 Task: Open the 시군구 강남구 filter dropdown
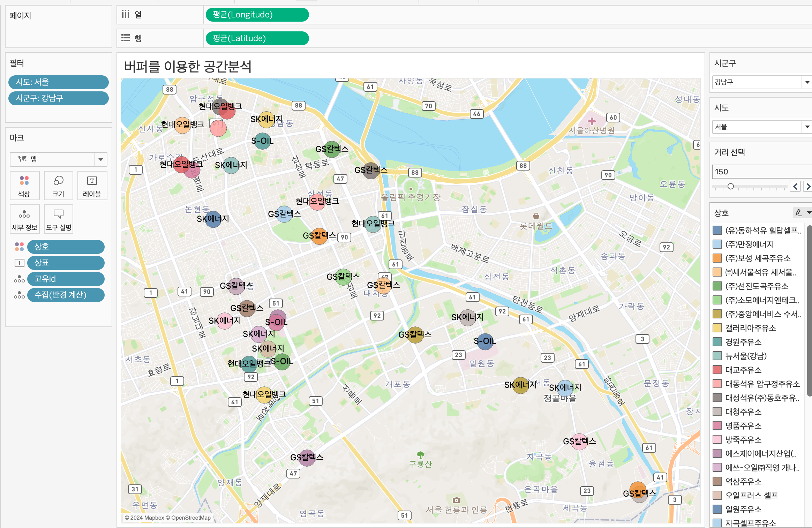pyautogui.click(x=807, y=82)
